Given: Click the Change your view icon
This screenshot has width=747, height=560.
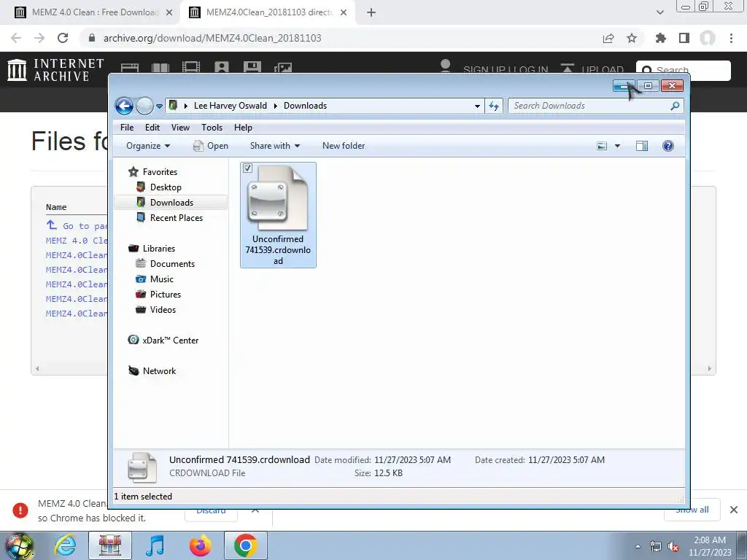Looking at the screenshot, I should [x=602, y=146].
